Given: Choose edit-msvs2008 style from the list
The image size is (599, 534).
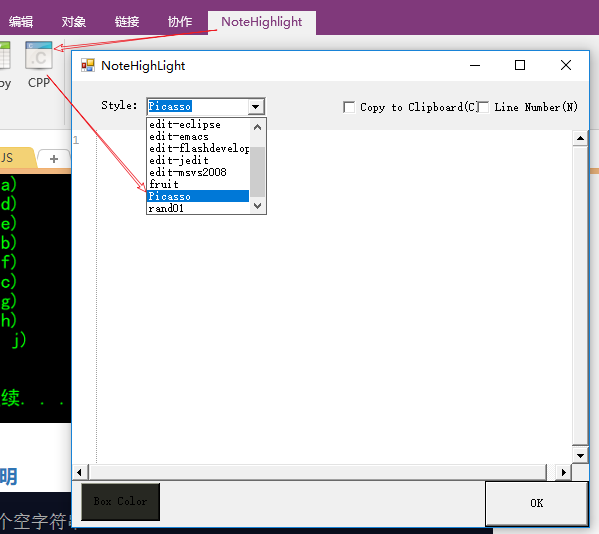Looking at the screenshot, I should [198, 172].
